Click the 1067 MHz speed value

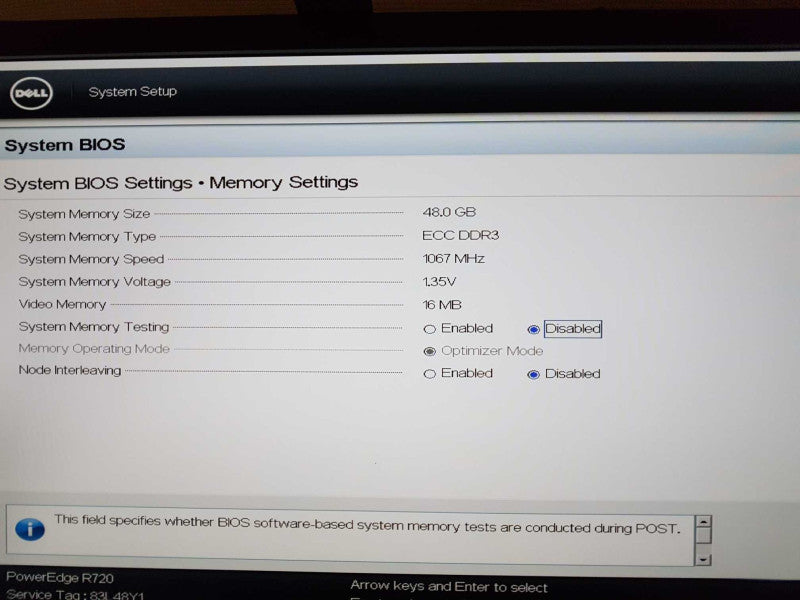(453, 259)
